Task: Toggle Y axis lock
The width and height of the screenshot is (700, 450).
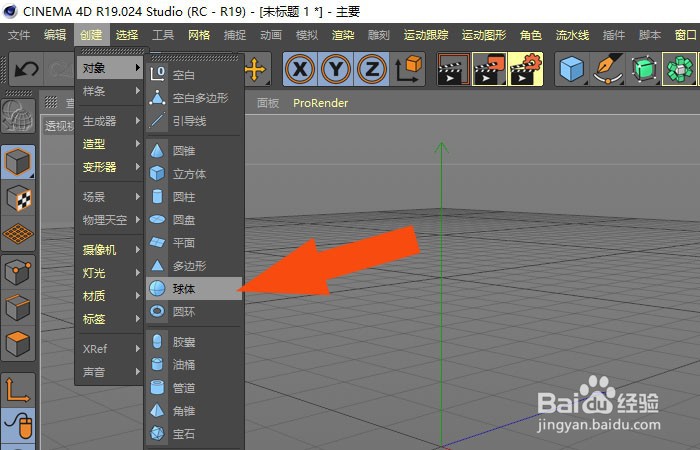Action: coord(336,69)
